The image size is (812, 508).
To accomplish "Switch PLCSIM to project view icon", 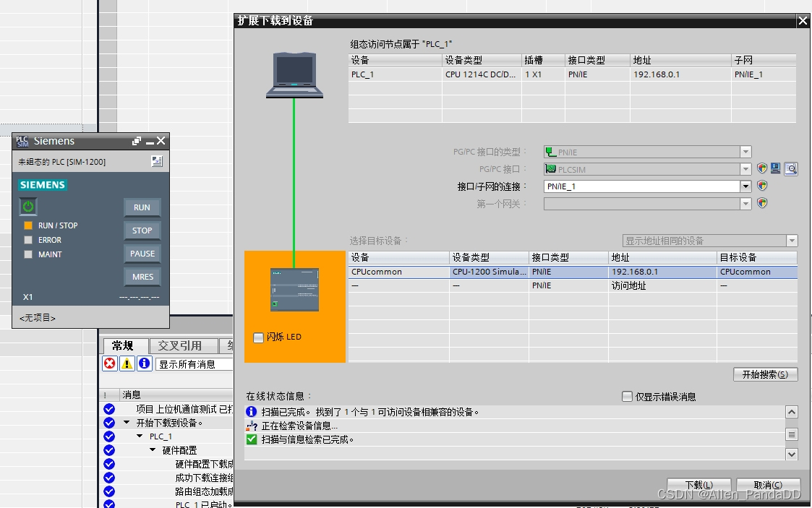I will (x=157, y=161).
